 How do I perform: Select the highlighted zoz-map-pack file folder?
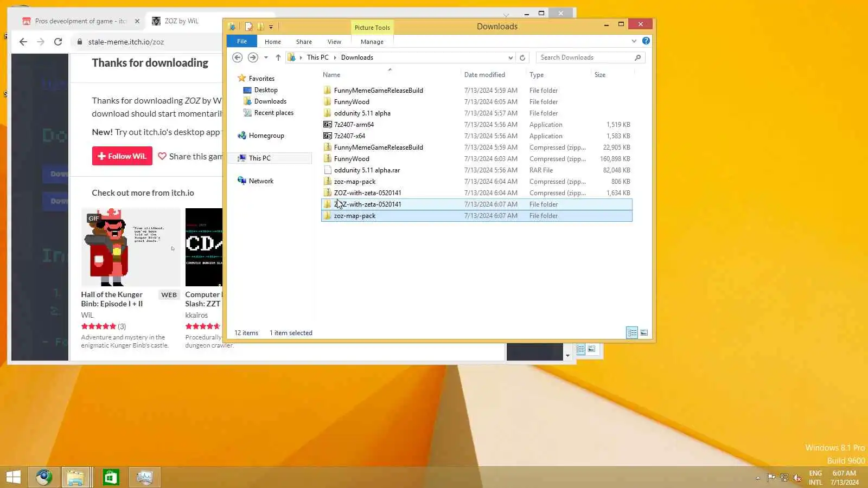tap(476, 216)
